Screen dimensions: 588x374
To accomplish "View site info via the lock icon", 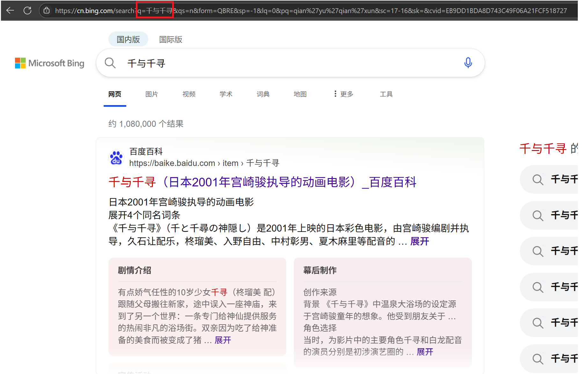I will click(47, 11).
